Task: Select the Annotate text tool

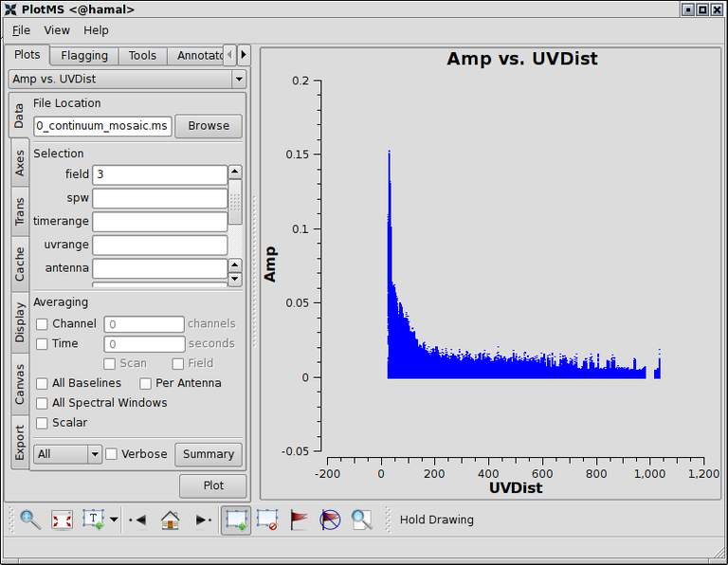Action: [94, 519]
